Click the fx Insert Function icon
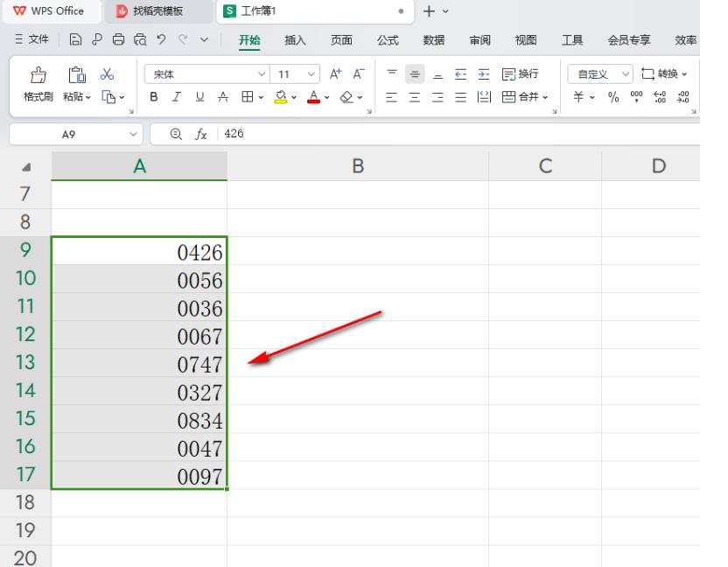This screenshot has width=728, height=567. pos(200,134)
